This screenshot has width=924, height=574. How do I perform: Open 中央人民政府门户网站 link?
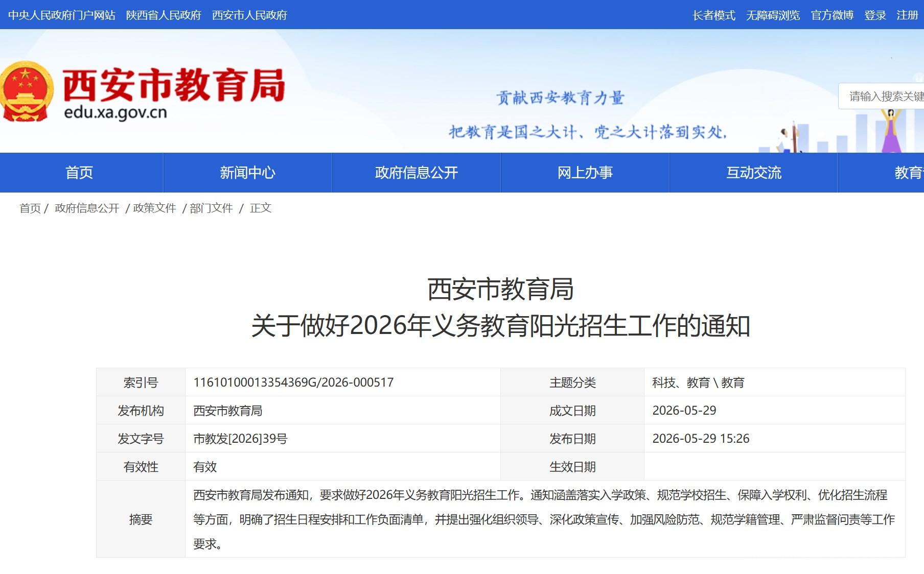click(x=62, y=15)
